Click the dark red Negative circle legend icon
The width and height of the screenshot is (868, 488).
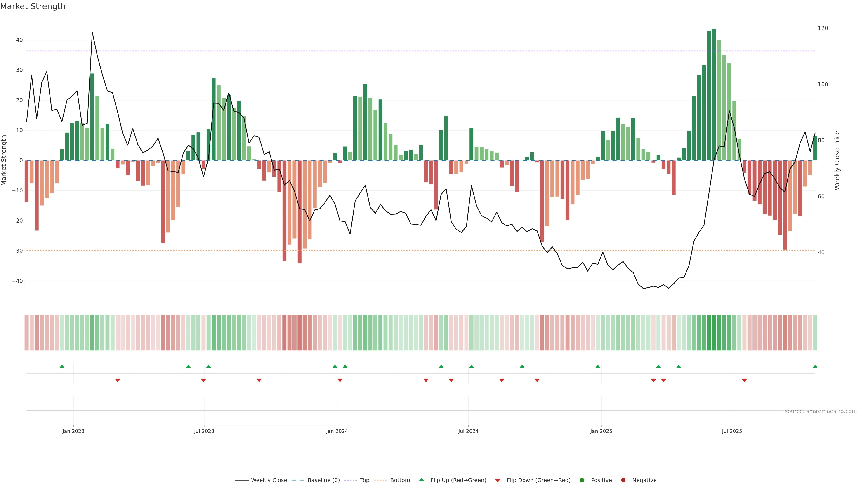tap(623, 480)
